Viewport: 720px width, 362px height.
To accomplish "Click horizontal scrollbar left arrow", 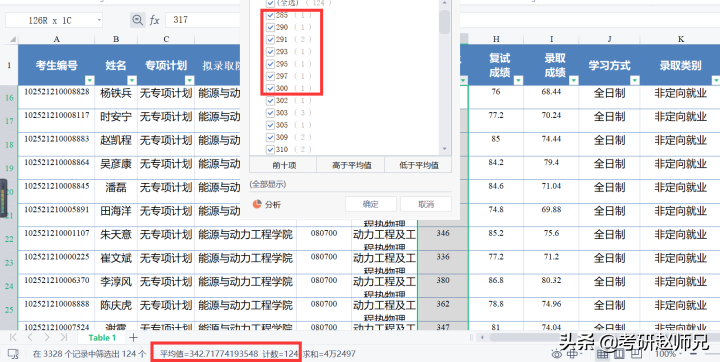I will [x=482, y=338].
